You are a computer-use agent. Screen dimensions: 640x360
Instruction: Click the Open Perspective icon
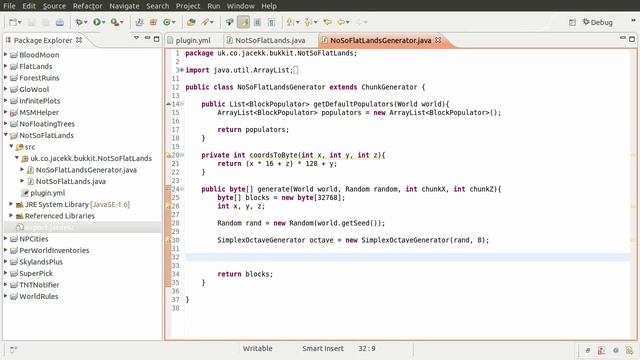[572, 22]
